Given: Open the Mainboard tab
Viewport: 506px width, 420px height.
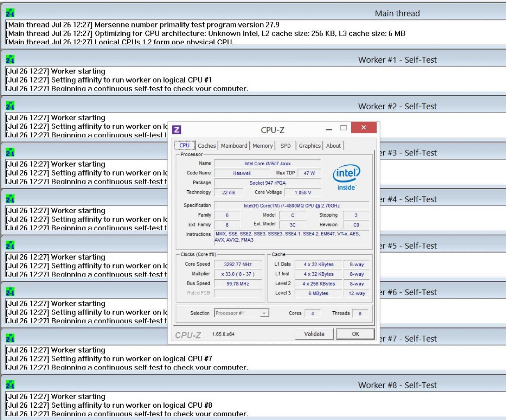Looking at the screenshot, I should pyautogui.click(x=234, y=146).
